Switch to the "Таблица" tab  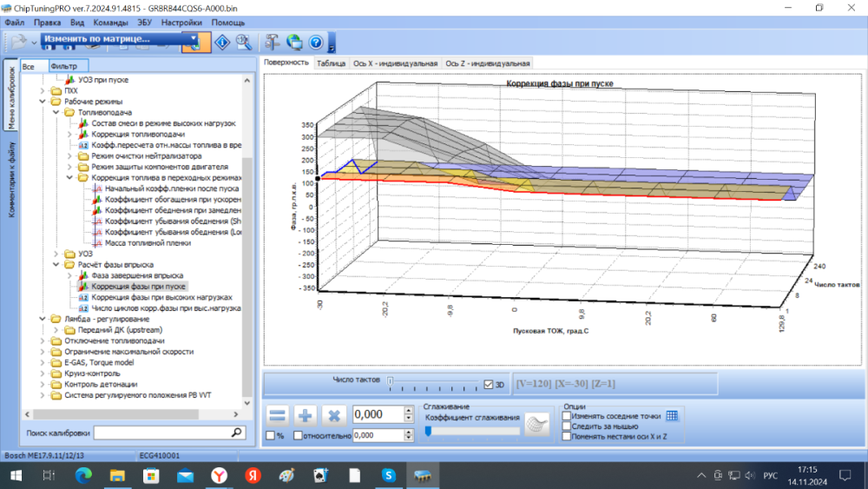331,63
